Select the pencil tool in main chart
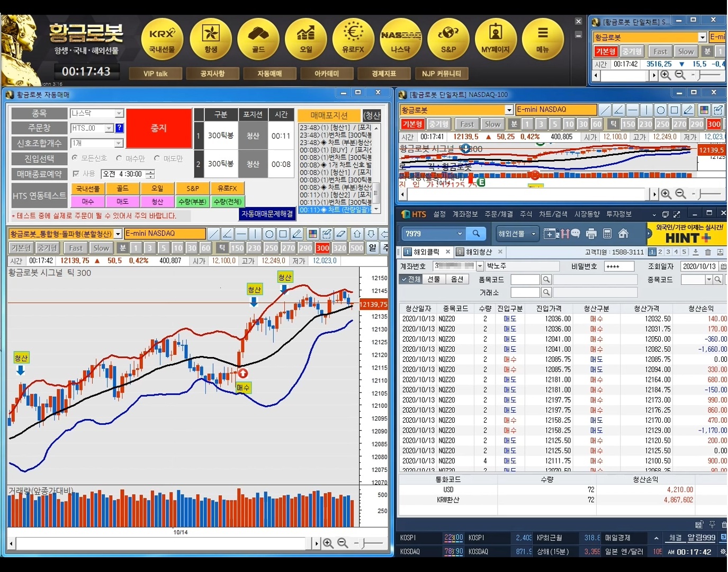 tap(296, 234)
